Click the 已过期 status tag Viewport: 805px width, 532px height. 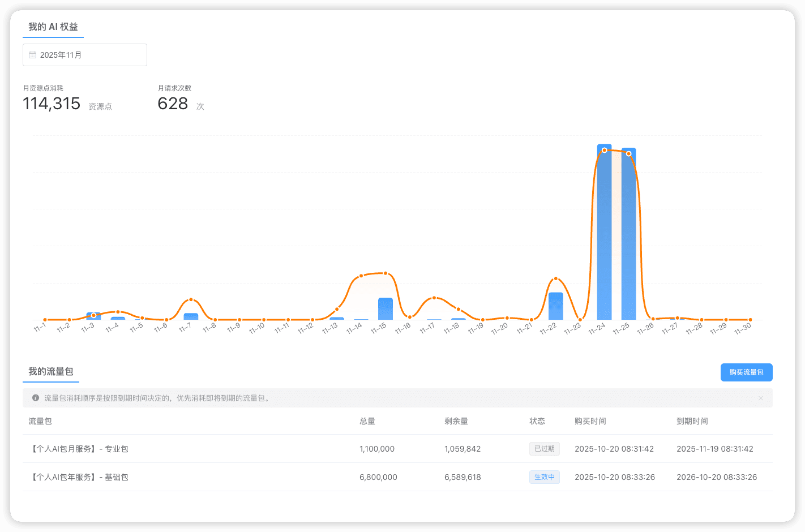[545, 449]
